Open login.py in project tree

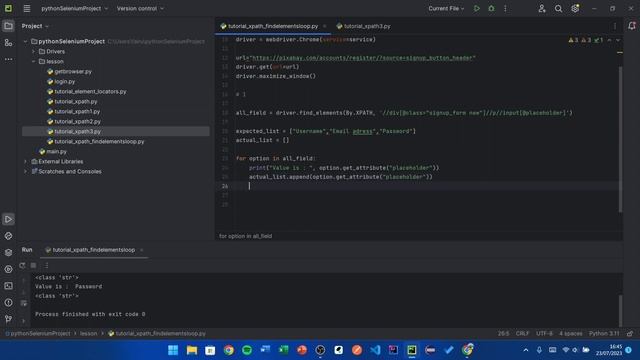point(64,82)
